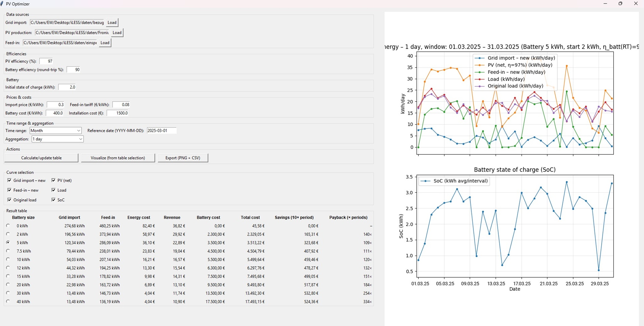Image resolution: width=644 pixels, height=326 pixels.
Task: Click Export (PNG + CSV) button
Action: [183, 158]
